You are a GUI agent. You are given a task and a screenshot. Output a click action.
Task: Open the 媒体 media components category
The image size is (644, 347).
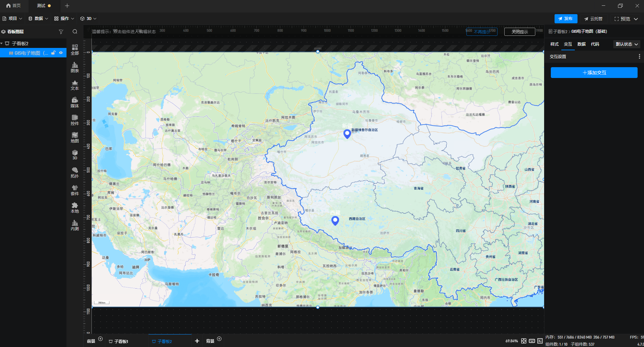coord(75,102)
